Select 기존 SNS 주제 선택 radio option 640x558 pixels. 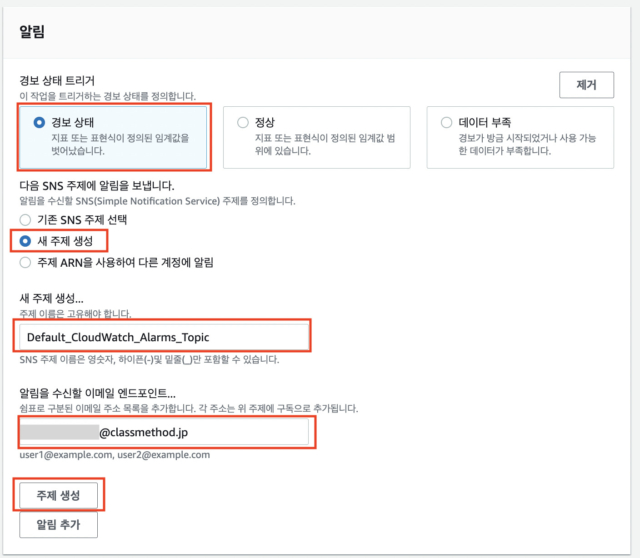[26, 219]
